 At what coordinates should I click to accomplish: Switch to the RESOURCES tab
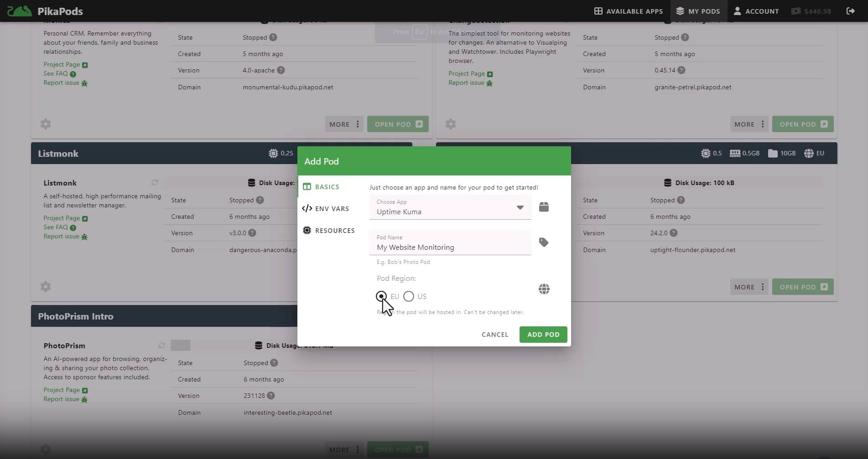coord(328,231)
